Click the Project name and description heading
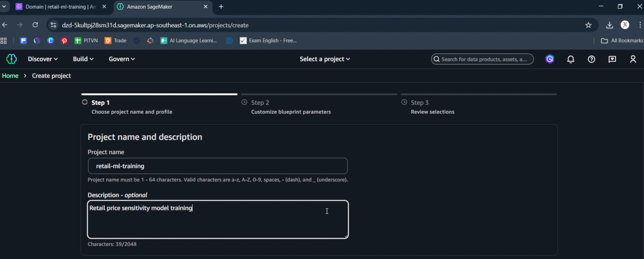Image resolution: width=644 pixels, height=259 pixels. click(x=145, y=137)
